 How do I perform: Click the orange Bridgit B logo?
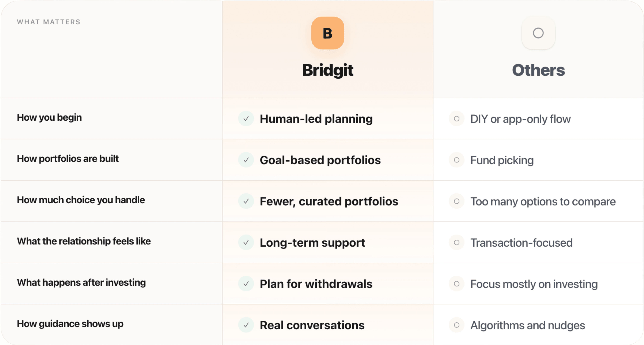(327, 33)
